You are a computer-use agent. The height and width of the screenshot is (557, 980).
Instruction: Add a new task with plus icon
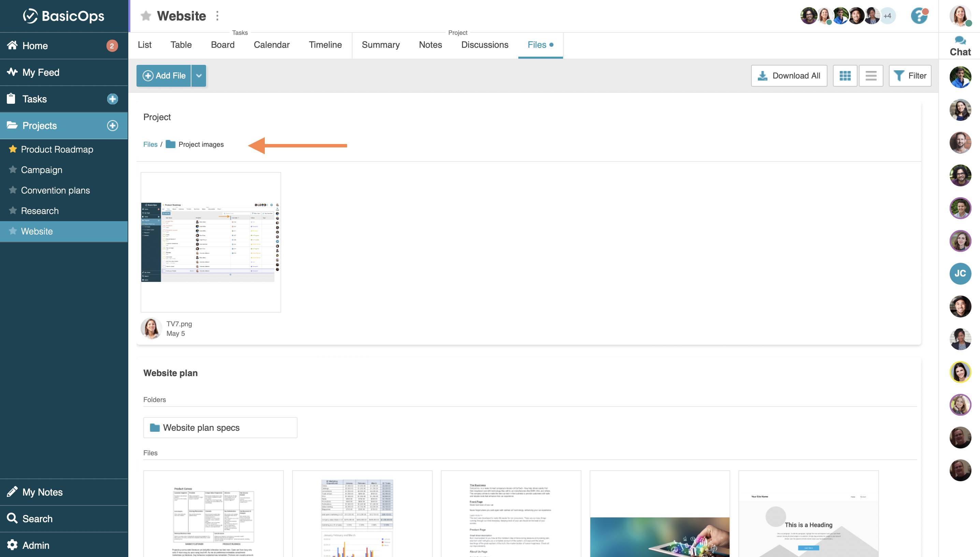[x=112, y=99]
